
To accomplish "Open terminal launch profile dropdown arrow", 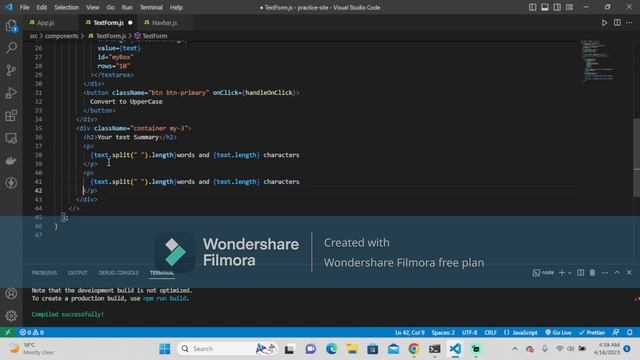I will click(x=569, y=273).
